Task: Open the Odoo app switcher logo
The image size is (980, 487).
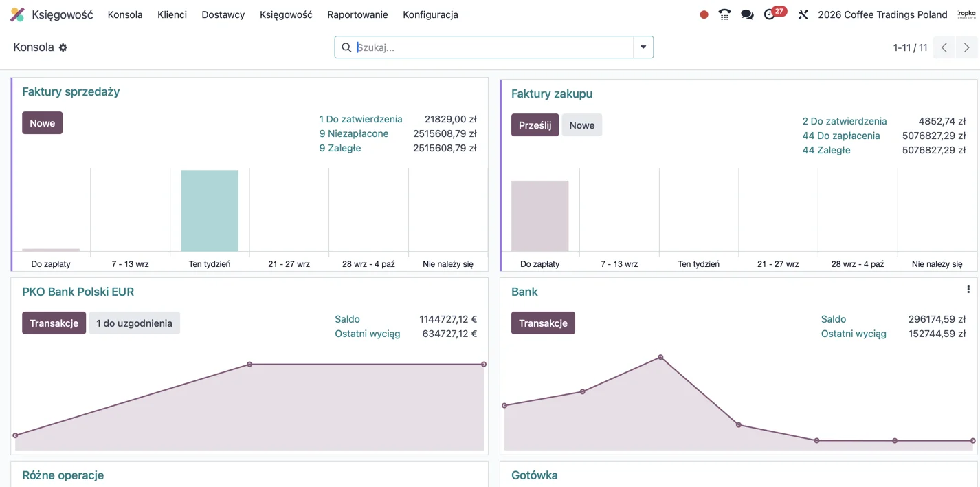Action: 17,14
